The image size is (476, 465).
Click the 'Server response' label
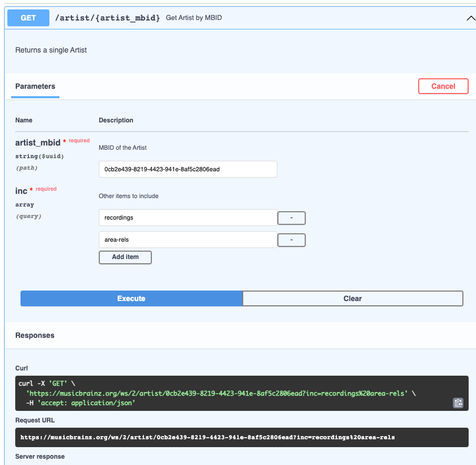point(40,457)
